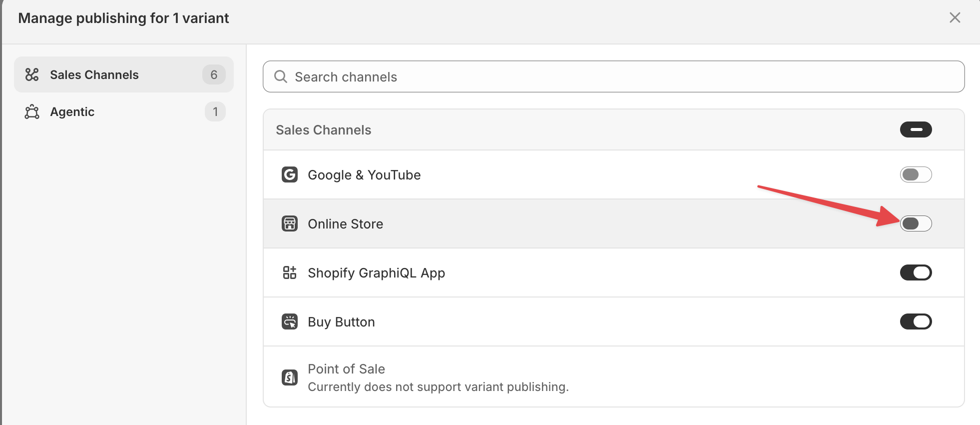Image resolution: width=980 pixels, height=425 pixels.
Task: Focus the Search channels input field
Action: pos(613,76)
